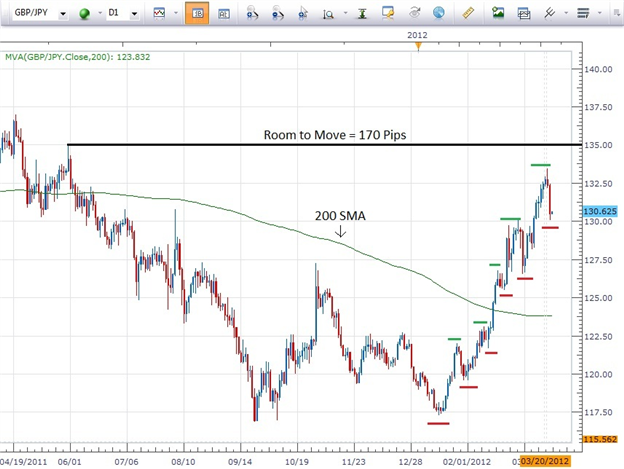
Task: Open the D1 timeframe dropdown
Action: [x=135, y=14]
